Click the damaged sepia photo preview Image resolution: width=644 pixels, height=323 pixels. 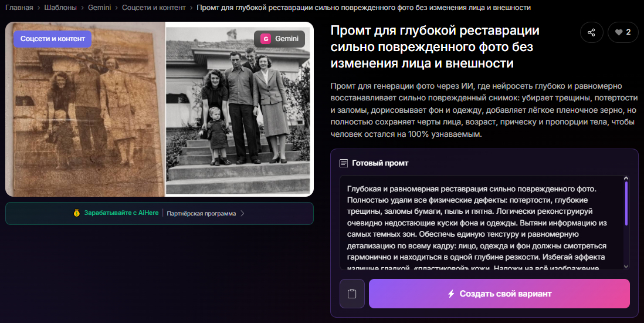[86, 109]
